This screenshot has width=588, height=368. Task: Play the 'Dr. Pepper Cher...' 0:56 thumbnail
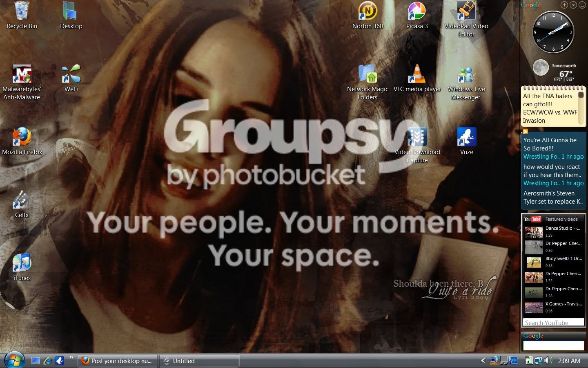coord(534,247)
